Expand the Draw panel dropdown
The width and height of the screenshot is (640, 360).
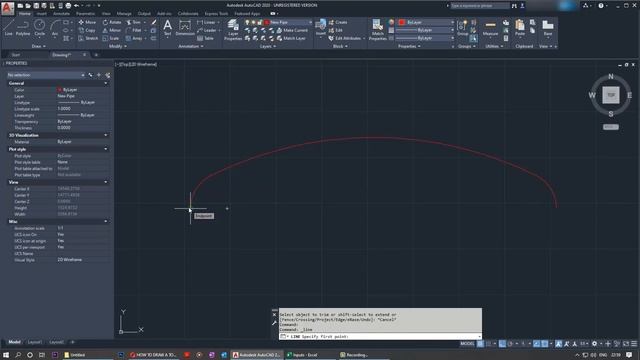(39, 47)
